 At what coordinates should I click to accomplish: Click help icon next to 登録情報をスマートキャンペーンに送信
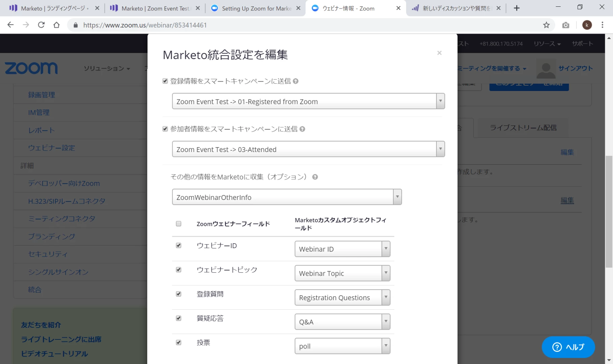pos(296,81)
